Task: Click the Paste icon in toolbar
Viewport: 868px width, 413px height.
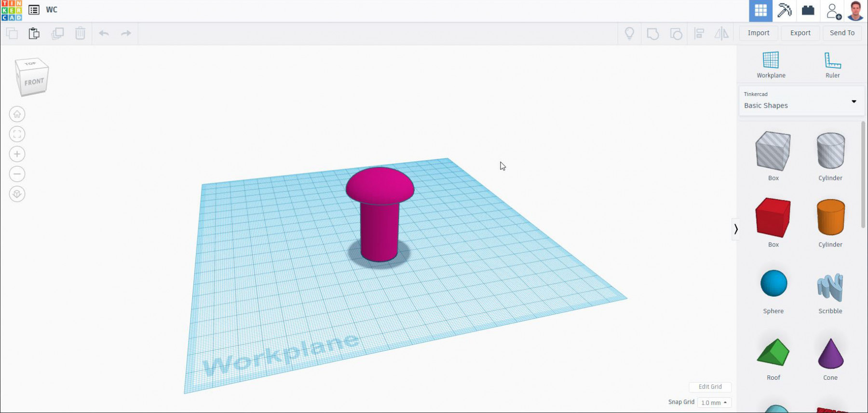Action: click(34, 33)
